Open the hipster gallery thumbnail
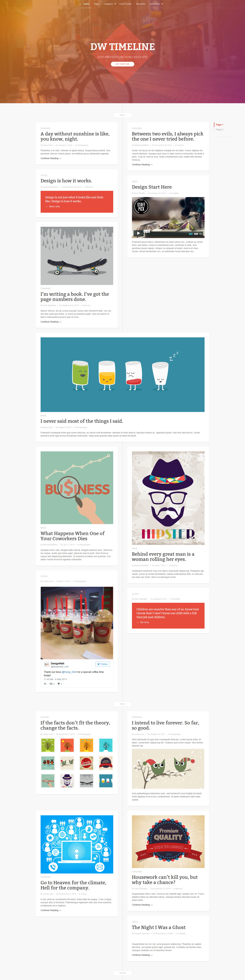This screenshot has height=980, width=245. [67, 781]
